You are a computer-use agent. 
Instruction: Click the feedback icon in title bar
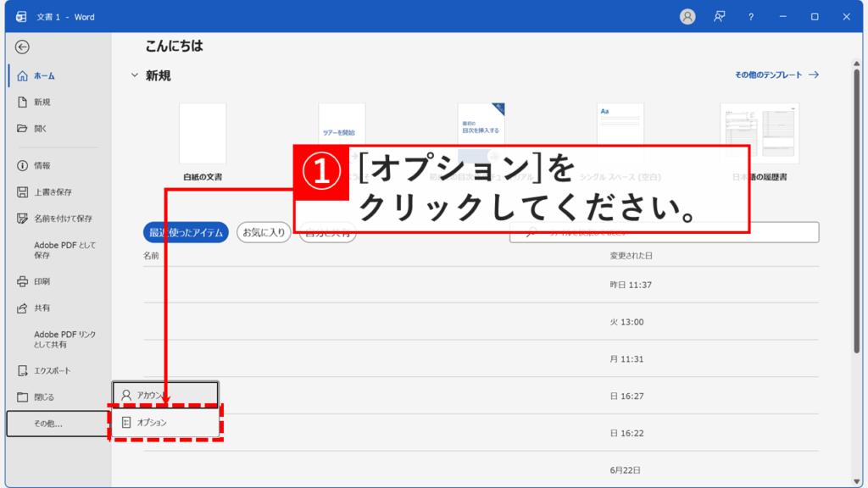[719, 17]
